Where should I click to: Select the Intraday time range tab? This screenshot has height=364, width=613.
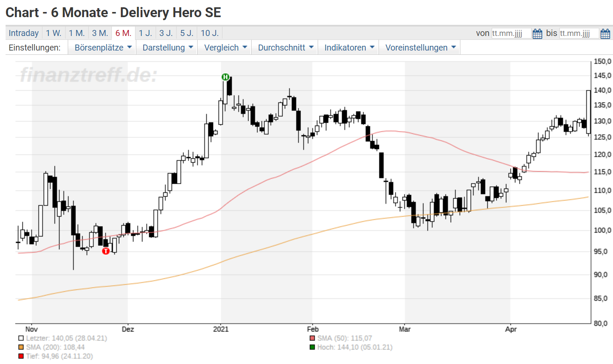pyautogui.click(x=24, y=33)
